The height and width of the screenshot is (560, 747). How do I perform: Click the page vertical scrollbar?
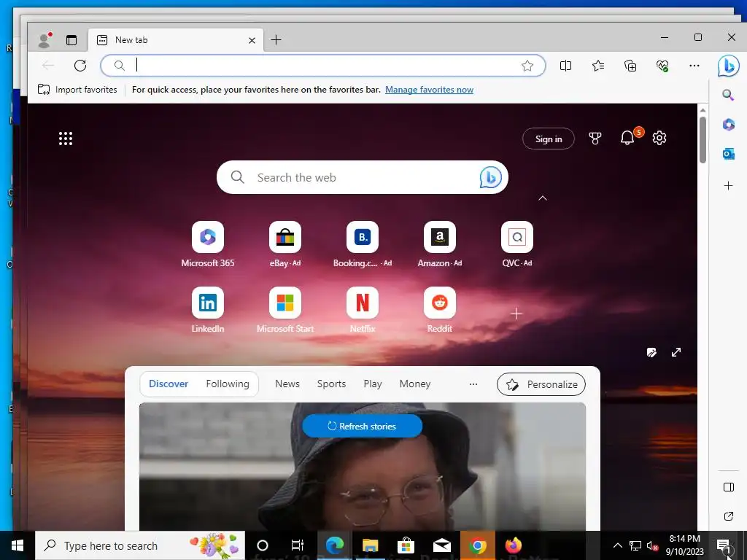tap(703, 140)
